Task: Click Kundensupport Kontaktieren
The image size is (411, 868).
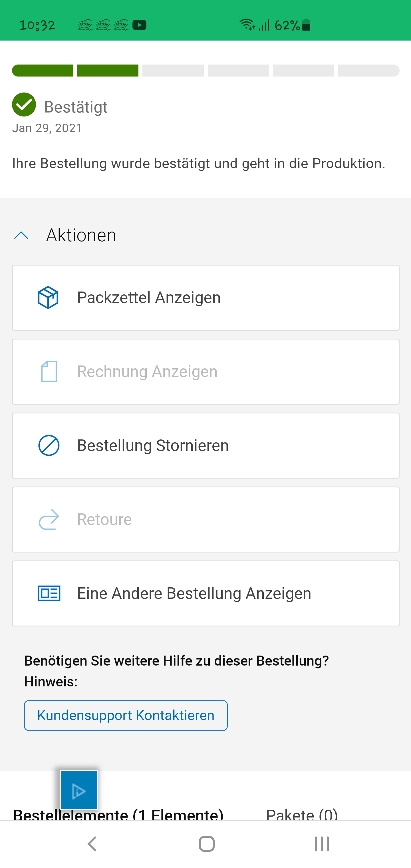Action: click(126, 715)
